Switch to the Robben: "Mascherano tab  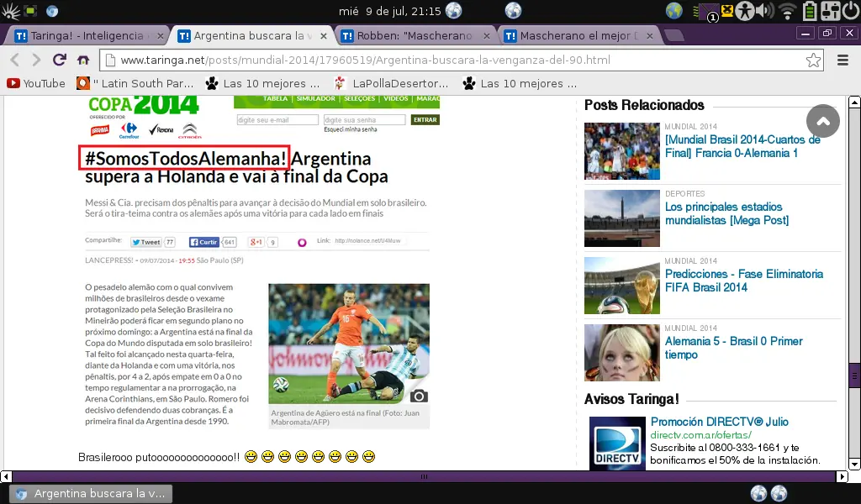(413, 35)
